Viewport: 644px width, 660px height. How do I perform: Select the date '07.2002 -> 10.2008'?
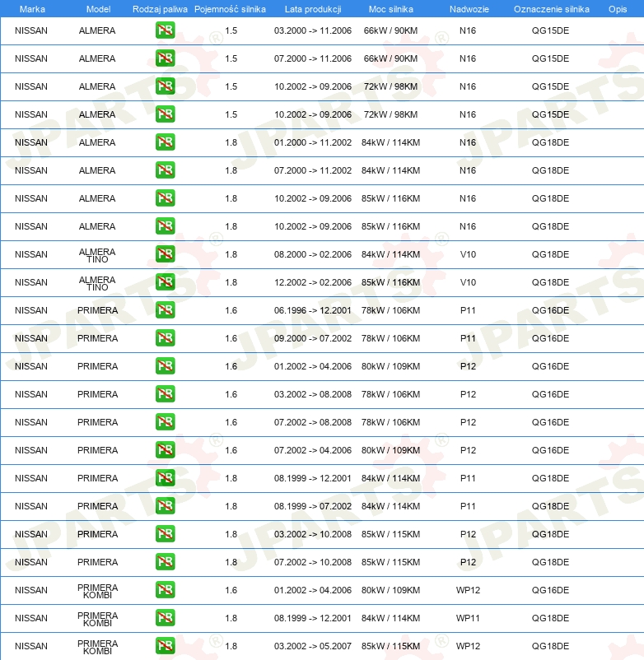pos(313,562)
